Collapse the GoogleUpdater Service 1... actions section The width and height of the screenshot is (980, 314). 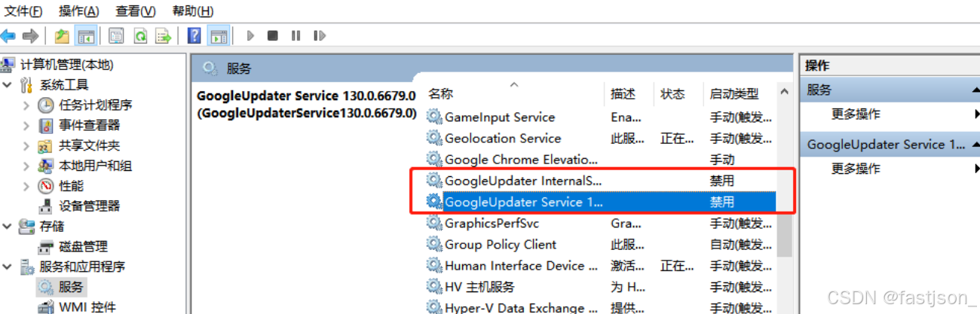tap(976, 145)
